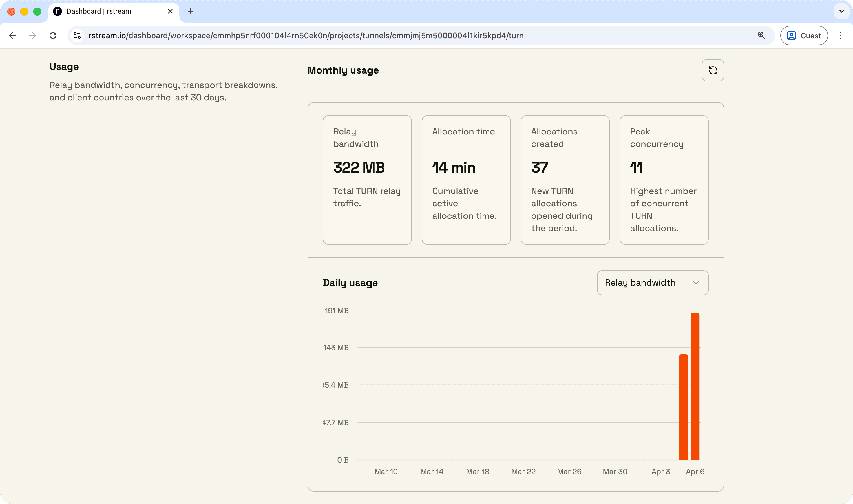Reload the page with the refresh icon

(53, 36)
